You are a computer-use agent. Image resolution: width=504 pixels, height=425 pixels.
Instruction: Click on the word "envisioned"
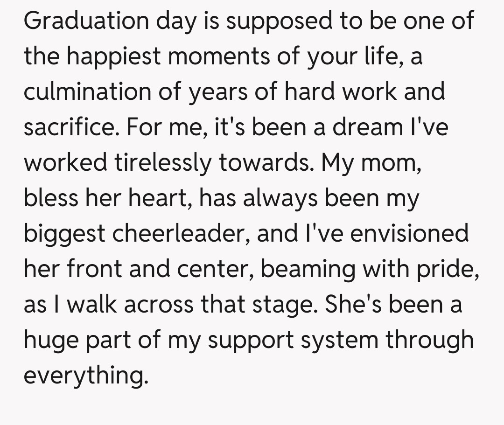409,233
